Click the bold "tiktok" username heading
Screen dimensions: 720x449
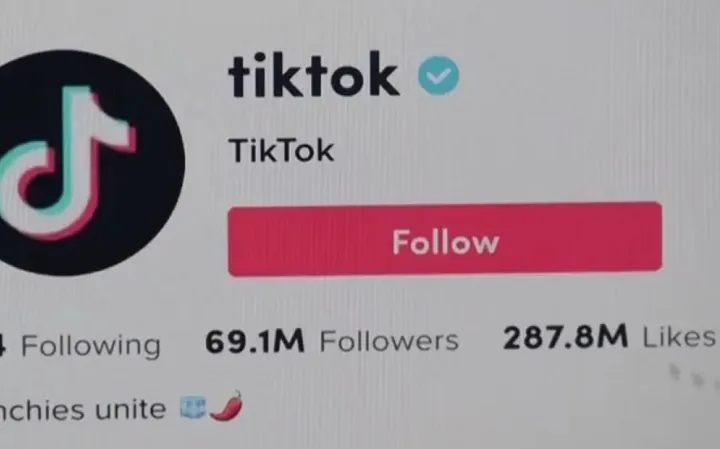pos(314,75)
